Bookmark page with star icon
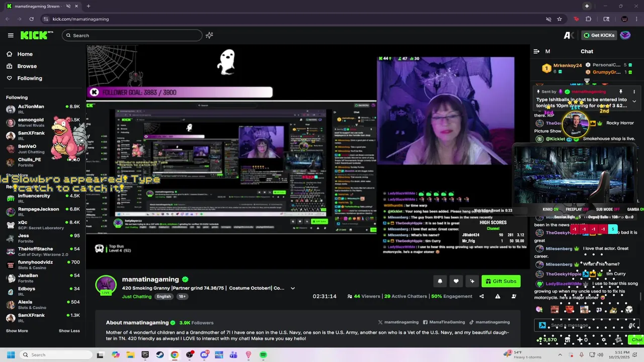644x362 pixels. pos(559,19)
